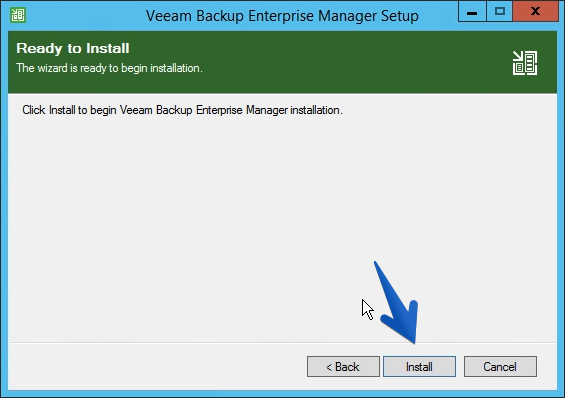This screenshot has width=565, height=398.
Task: Click the Ready to Install heading
Action: pyautogui.click(x=73, y=48)
